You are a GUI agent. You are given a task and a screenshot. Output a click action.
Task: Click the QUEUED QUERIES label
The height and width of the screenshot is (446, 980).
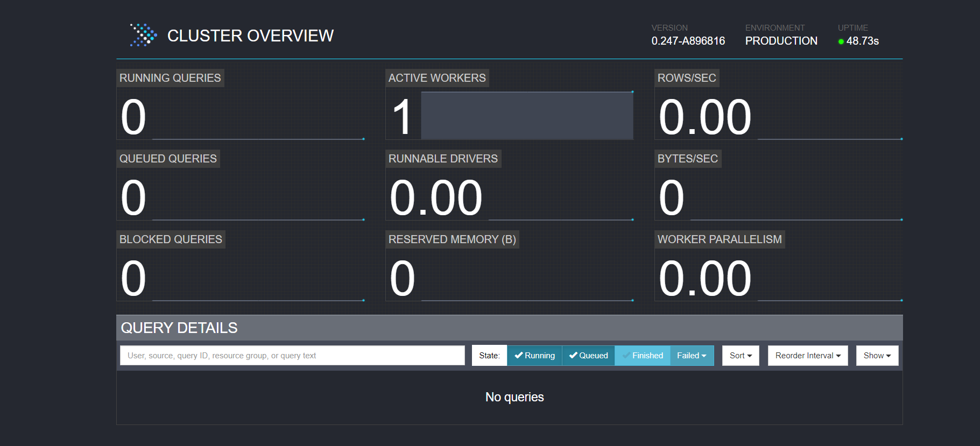[x=168, y=159]
